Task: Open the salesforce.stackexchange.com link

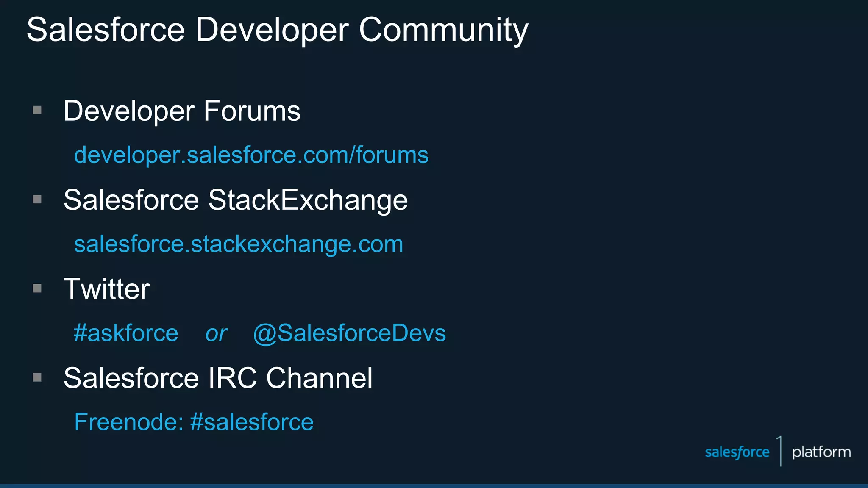Action: (239, 244)
